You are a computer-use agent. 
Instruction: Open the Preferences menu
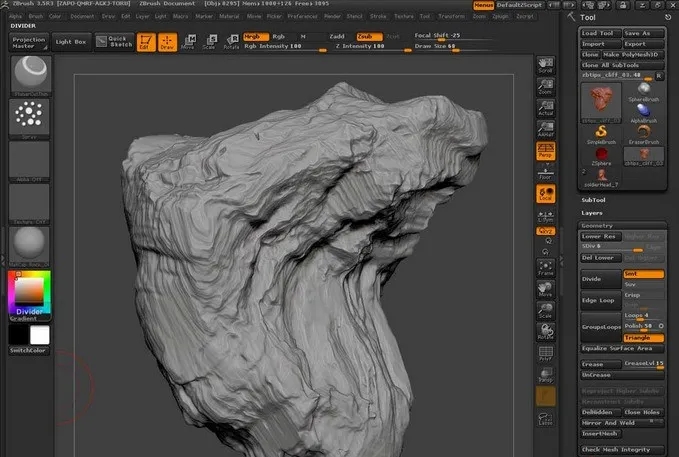tap(302, 17)
